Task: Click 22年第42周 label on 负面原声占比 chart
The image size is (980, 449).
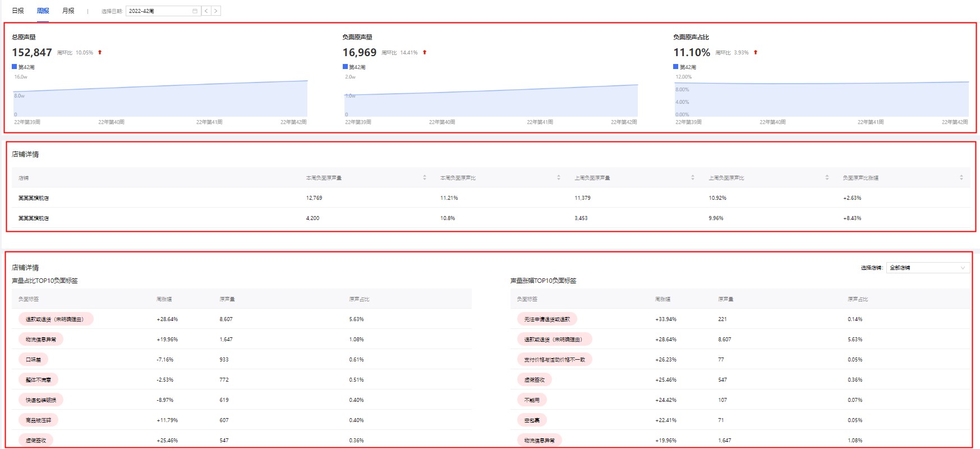Action: click(x=955, y=122)
